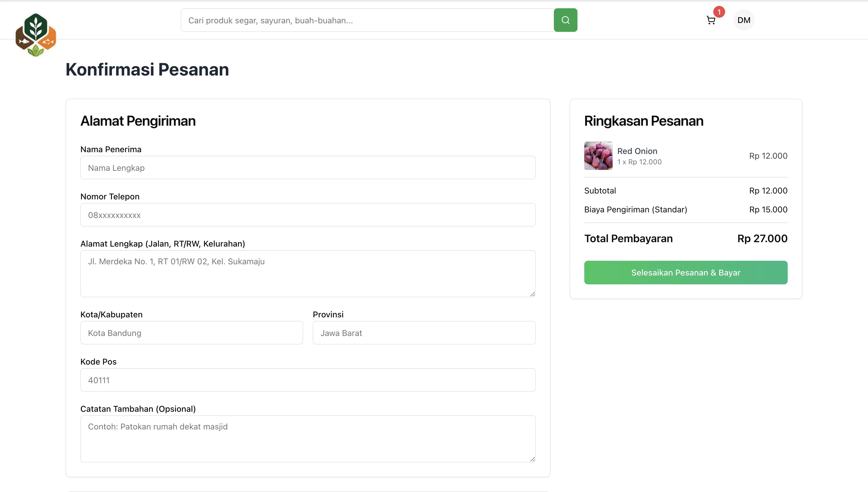The height and width of the screenshot is (492, 868).
Task: Click the Red Onion product thumbnail
Action: (x=598, y=156)
